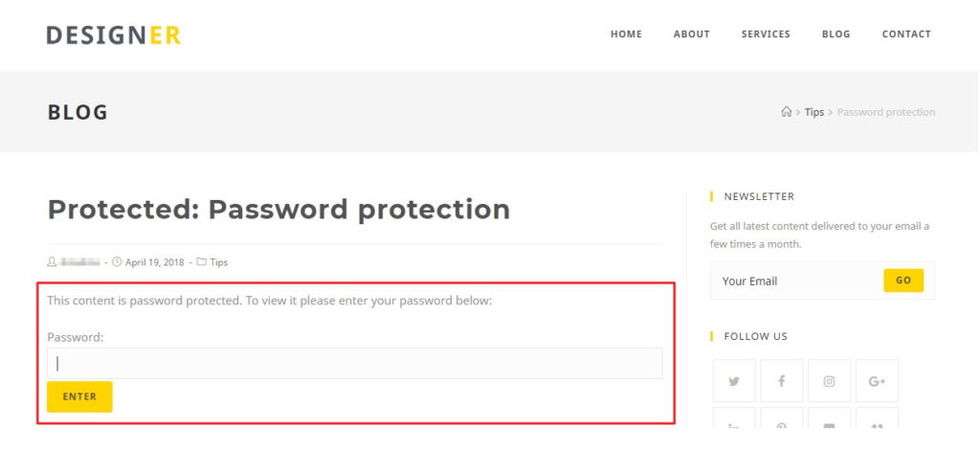Click the folder icon beside Tips
The width and height of the screenshot is (980, 450).
[x=201, y=262]
